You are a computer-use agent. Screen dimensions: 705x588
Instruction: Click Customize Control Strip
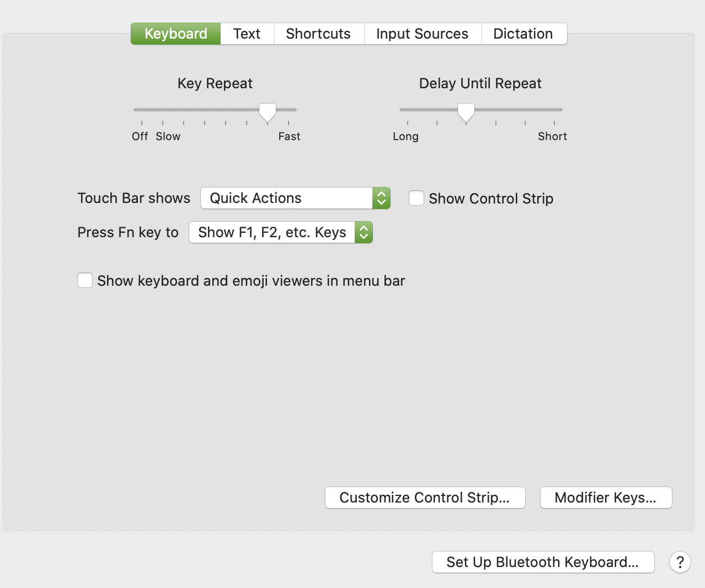click(425, 497)
